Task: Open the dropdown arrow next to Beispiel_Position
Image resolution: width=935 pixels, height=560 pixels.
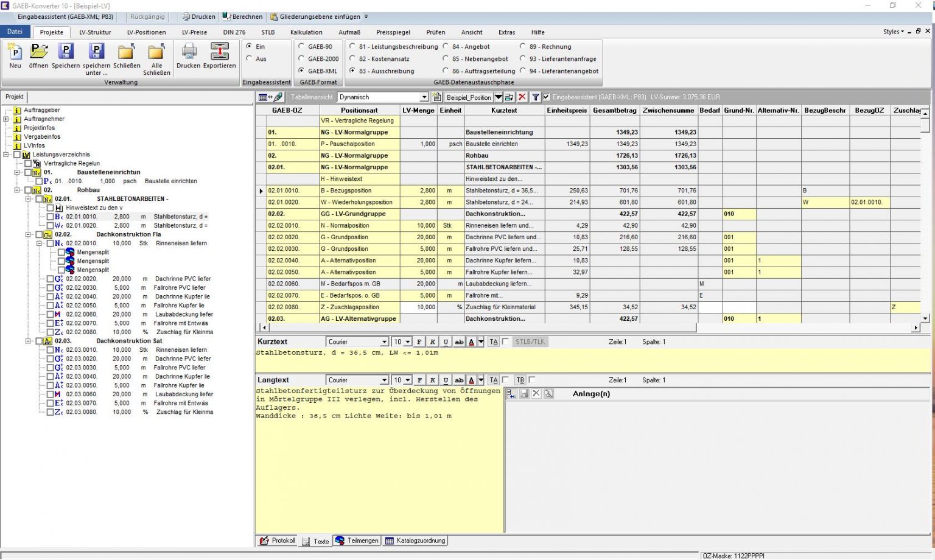Action: (499, 97)
